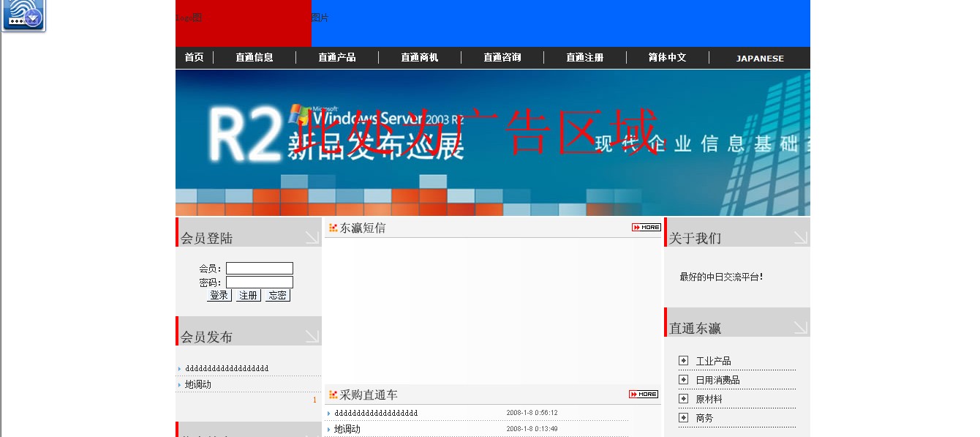Click the arrow box icon beside 原材料
Screen dimensions: 980x437
[683, 398]
